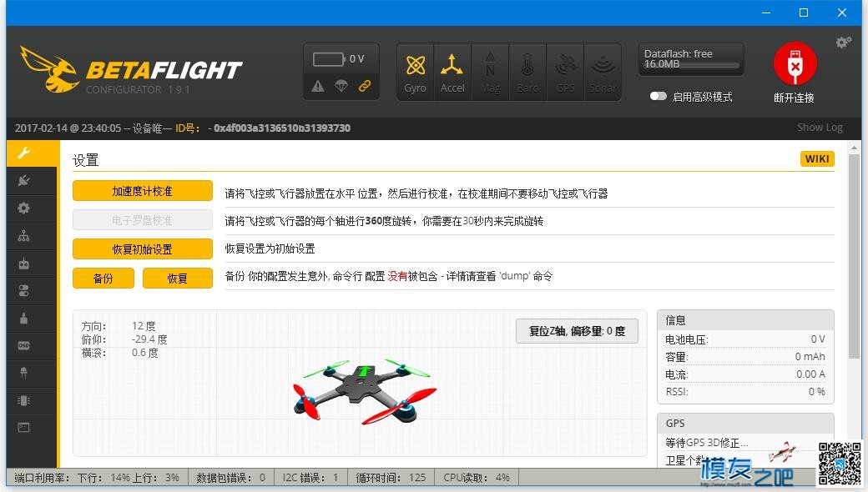Viewport: 868px width, 492px height.
Task: Click the Sonar sensor indicator
Action: 603,73
